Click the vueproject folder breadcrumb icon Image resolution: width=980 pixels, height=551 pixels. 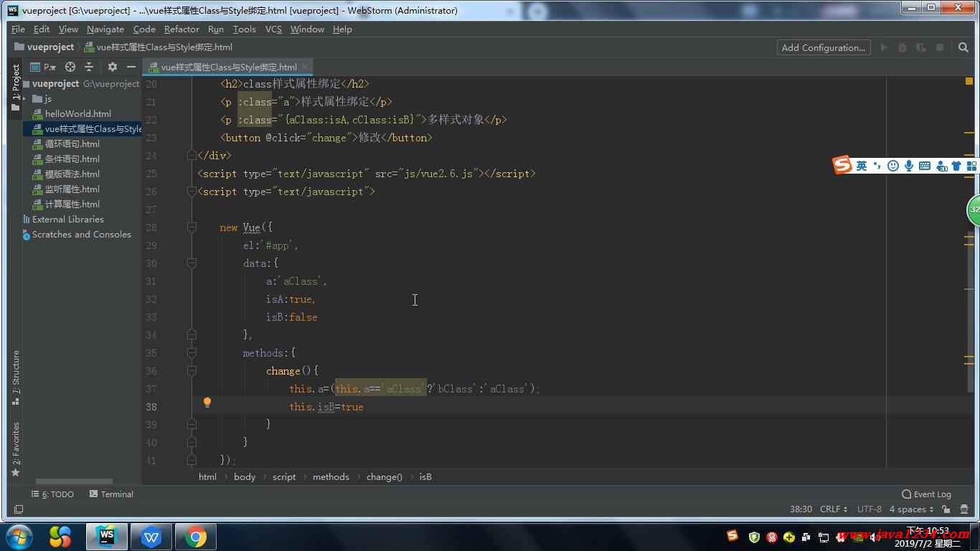pos(19,47)
